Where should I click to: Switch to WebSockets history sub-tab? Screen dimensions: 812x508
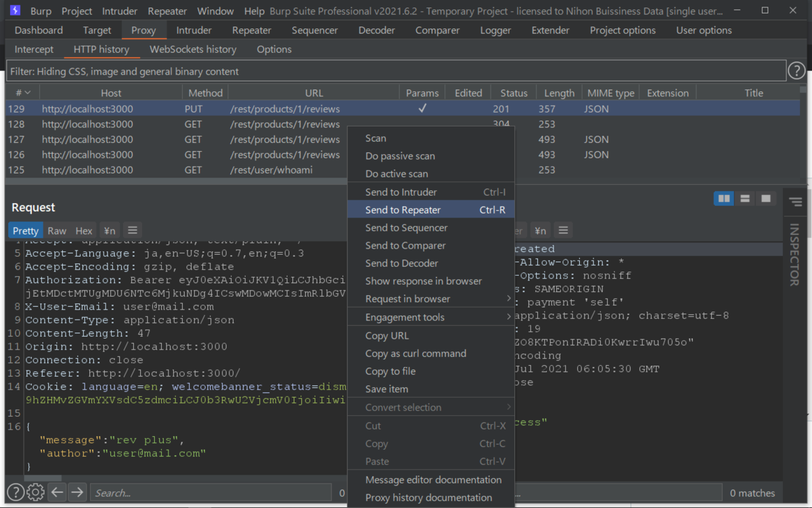(x=193, y=49)
